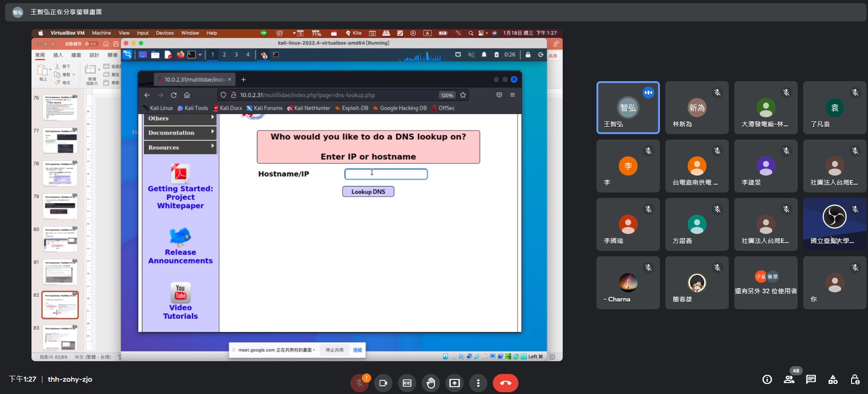This screenshot has height=394, width=868.
Task: Switch to Kali workspace 4
Action: coord(248,55)
